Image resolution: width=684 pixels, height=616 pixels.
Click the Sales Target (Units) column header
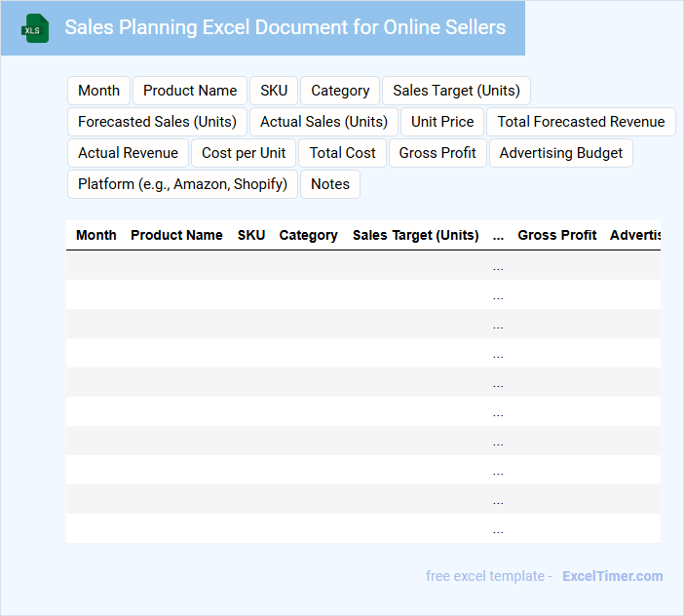click(x=415, y=235)
